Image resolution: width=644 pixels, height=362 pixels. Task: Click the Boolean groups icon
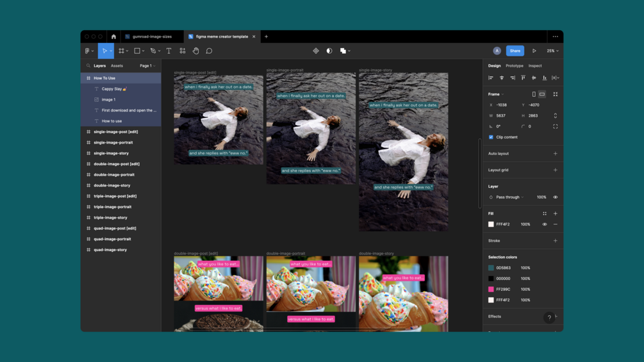[x=343, y=51]
